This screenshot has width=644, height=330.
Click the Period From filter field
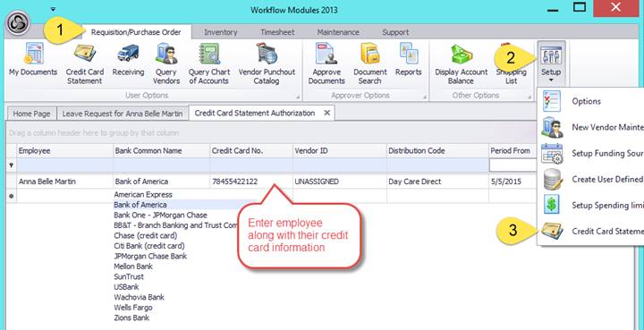(513, 165)
